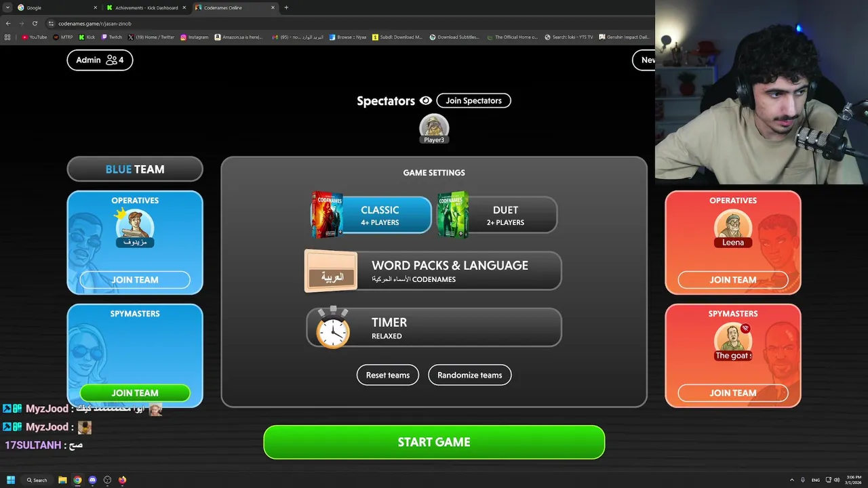Open volume control in system tray
Screen dimensions: 868x488
pos(837,480)
